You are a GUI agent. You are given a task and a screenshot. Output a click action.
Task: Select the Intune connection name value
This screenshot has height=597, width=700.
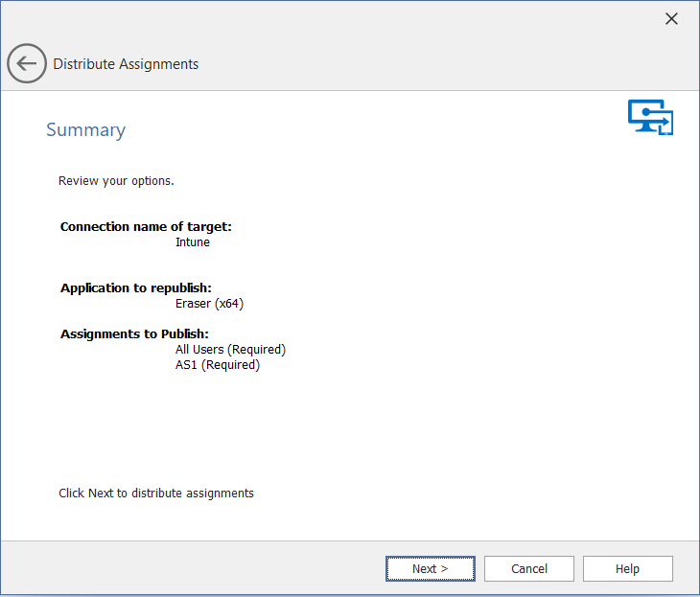[192, 242]
